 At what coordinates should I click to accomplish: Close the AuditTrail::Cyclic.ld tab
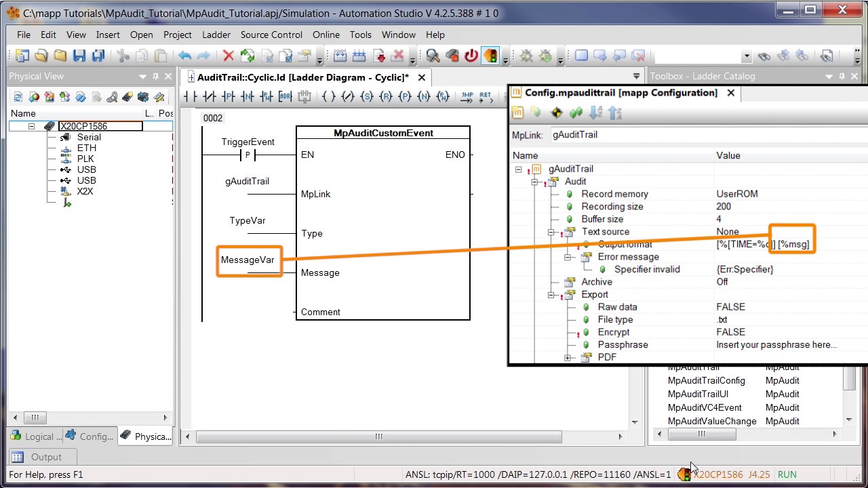pos(422,77)
